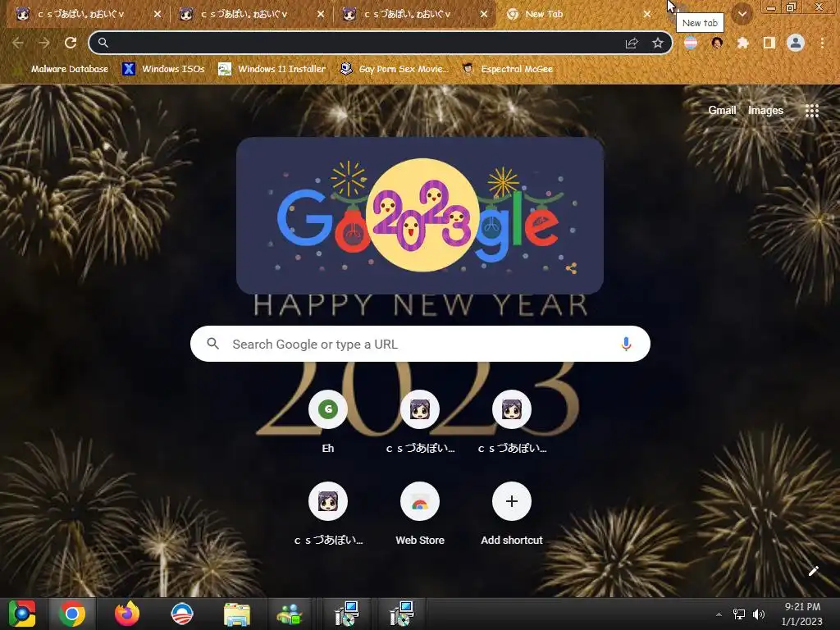
Task: Reload the page with the refresh icon
Action: coord(71,43)
